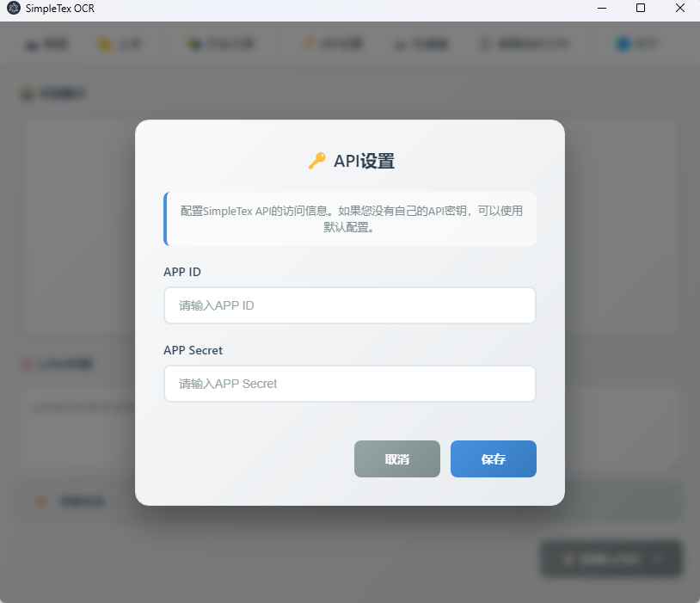
Task: Maximize the SimpleTex OCR window
Action: pyautogui.click(x=640, y=8)
